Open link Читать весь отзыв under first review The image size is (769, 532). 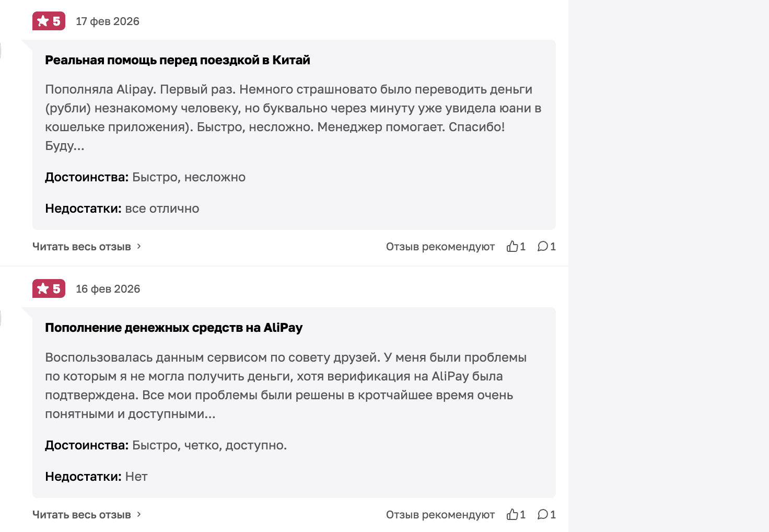81,247
